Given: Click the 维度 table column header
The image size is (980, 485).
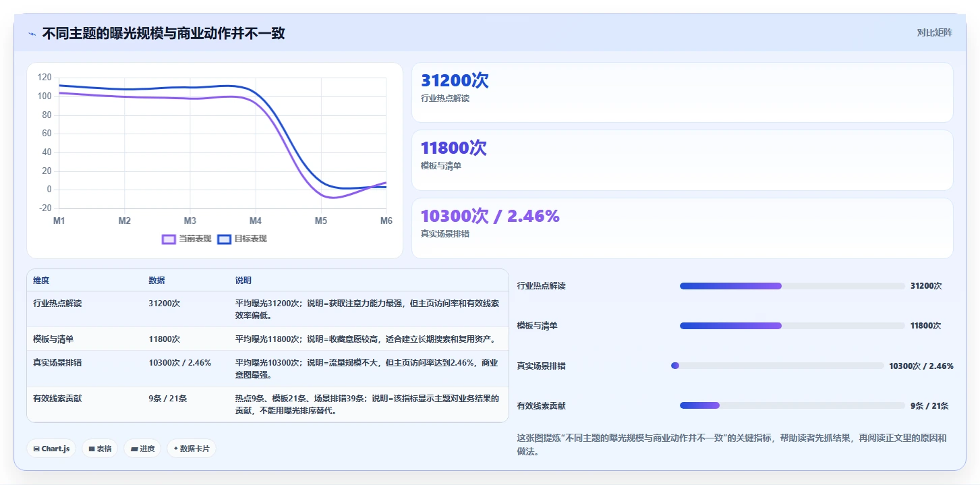Looking at the screenshot, I should pos(41,281).
